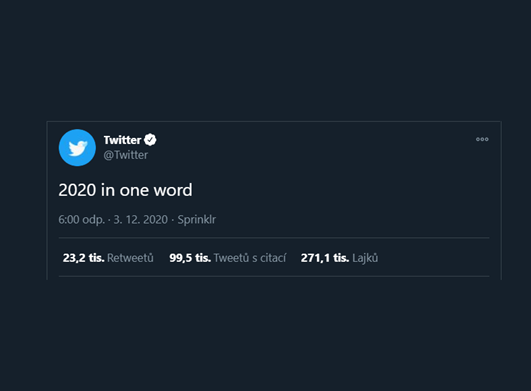The image size is (531, 391).
Task: Click "tis." next to 99,5
Action: [x=203, y=258]
